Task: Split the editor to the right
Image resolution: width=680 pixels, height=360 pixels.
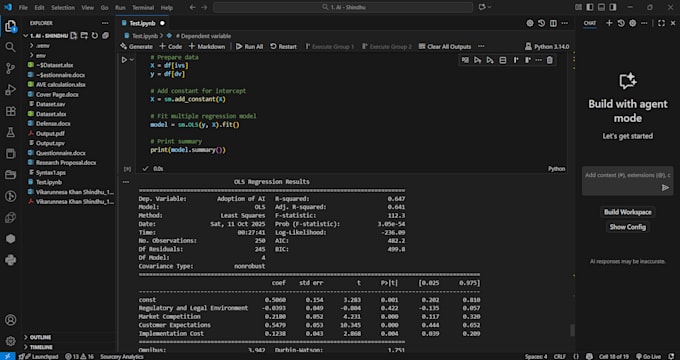Action: [553, 23]
